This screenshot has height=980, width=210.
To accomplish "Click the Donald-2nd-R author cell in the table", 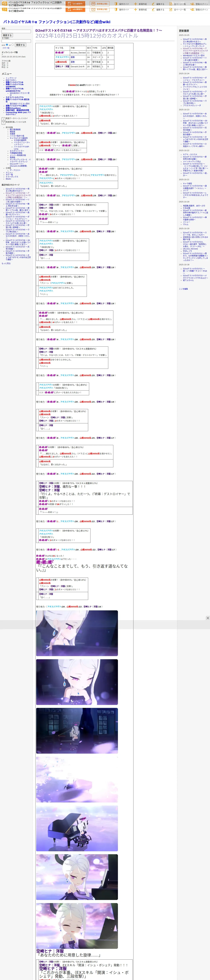I will click(78, 67).
